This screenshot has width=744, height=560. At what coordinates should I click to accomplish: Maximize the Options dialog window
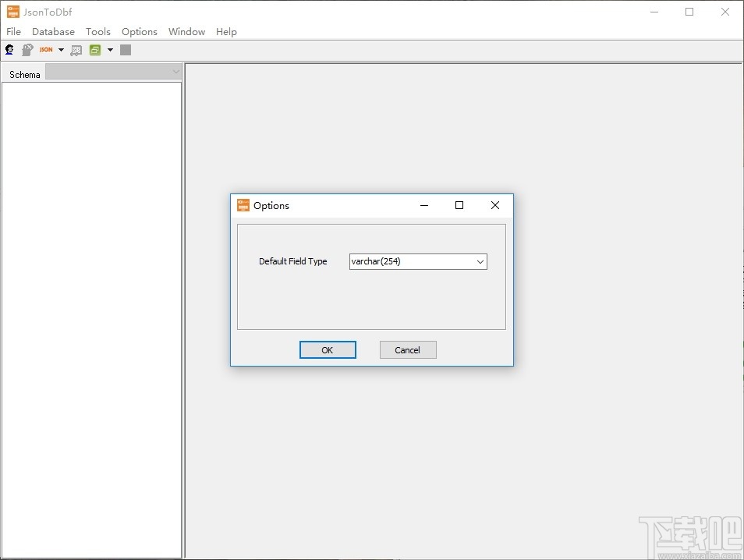[x=459, y=205]
